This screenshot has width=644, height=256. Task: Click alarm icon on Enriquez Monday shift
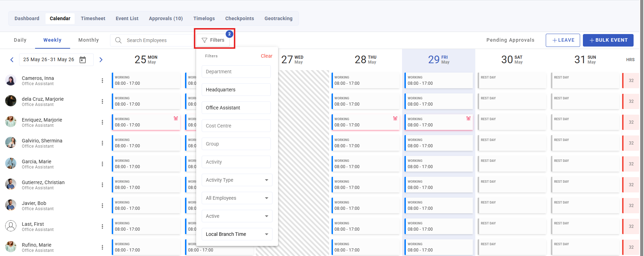pyautogui.click(x=176, y=118)
